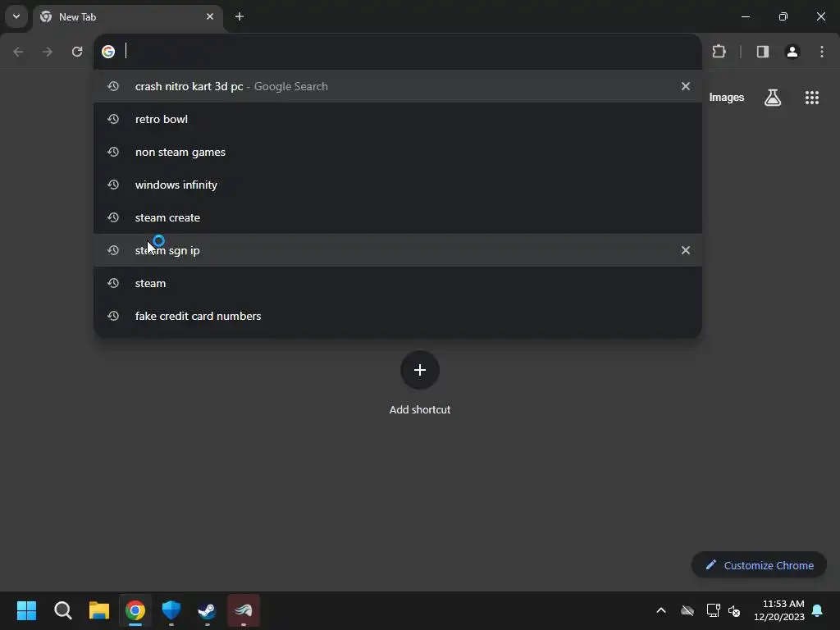Select the steam create suggestion
The width and height of the screenshot is (840, 630).
pyautogui.click(x=398, y=217)
